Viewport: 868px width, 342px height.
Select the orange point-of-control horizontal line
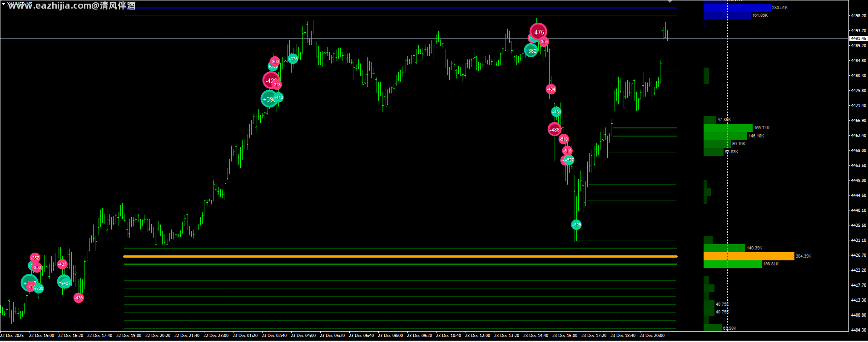(x=400, y=256)
